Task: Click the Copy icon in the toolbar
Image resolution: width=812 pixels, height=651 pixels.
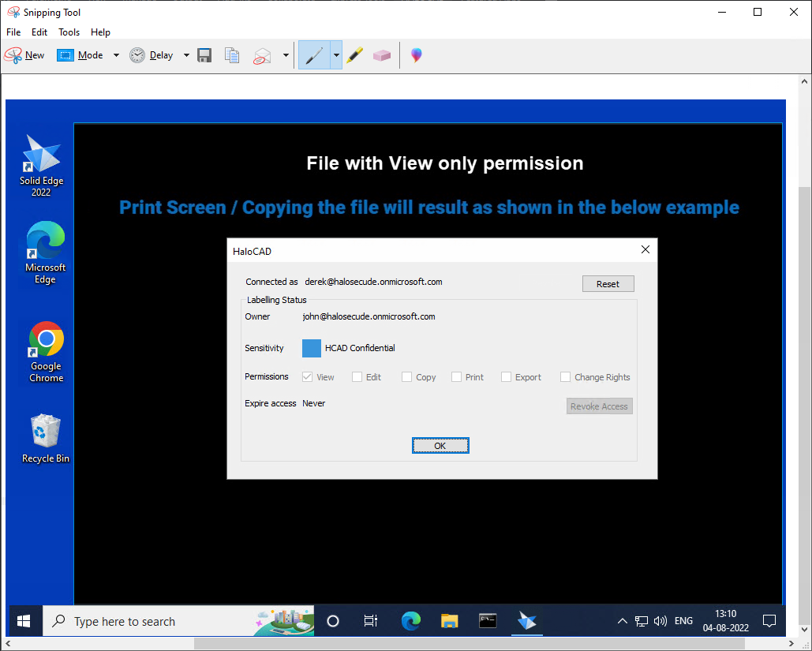Action: 232,55
